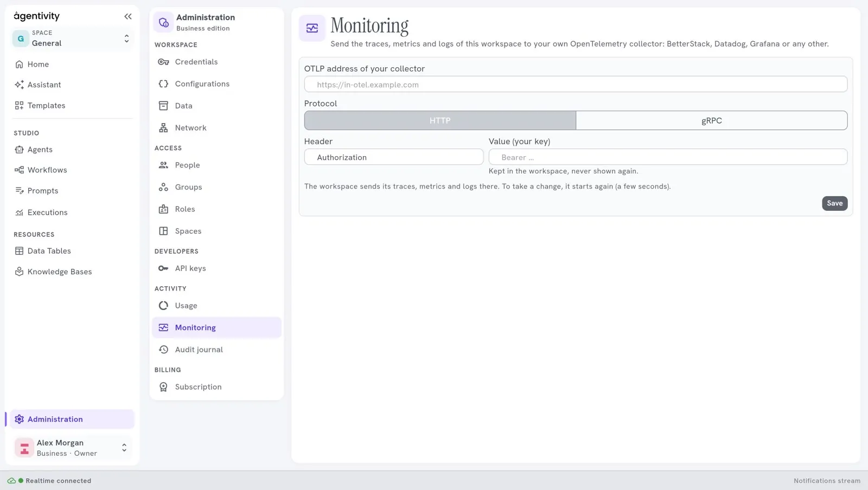Open the Assistant sparkle icon

point(19,85)
